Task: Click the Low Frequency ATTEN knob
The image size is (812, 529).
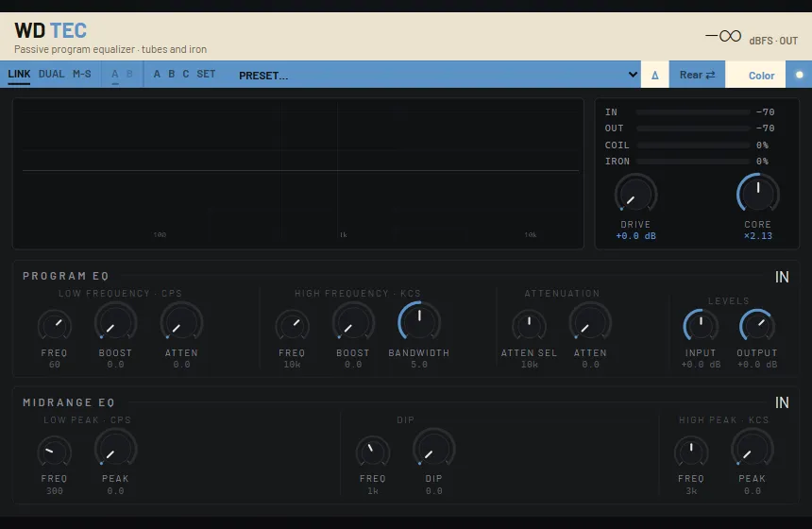Action: pyautogui.click(x=181, y=323)
